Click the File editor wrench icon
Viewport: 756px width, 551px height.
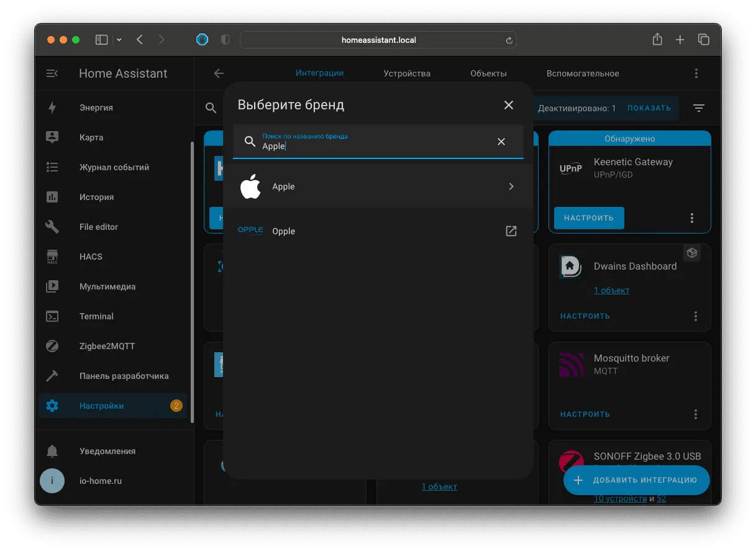[x=52, y=227]
